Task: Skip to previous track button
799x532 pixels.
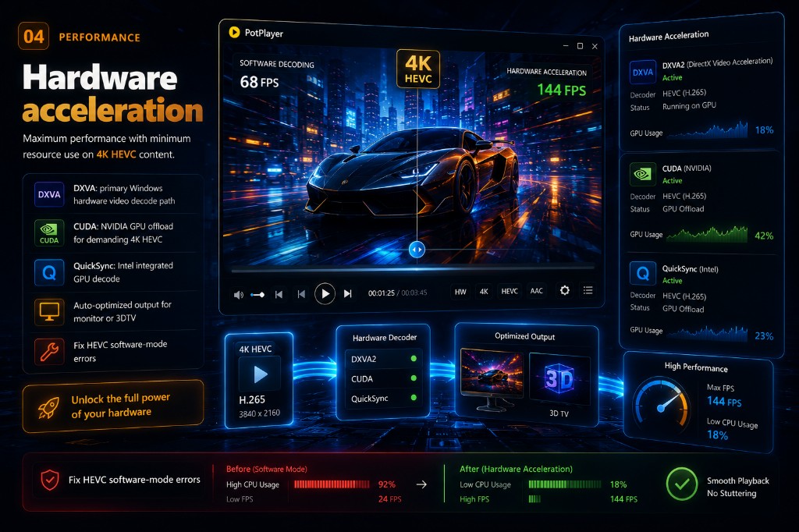Action: (279, 294)
